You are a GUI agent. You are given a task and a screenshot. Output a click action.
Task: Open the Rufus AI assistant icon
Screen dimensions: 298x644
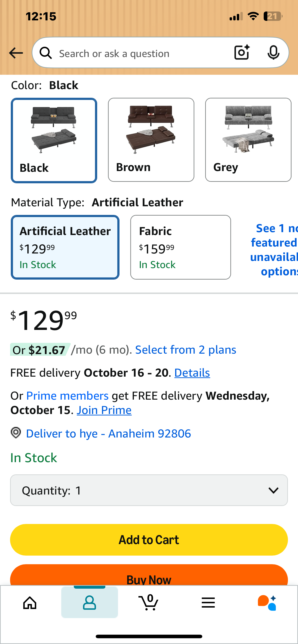(x=267, y=603)
